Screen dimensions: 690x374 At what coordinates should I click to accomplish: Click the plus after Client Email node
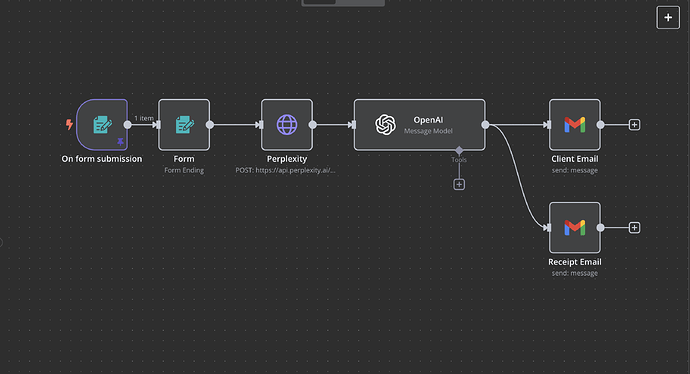[634, 125]
